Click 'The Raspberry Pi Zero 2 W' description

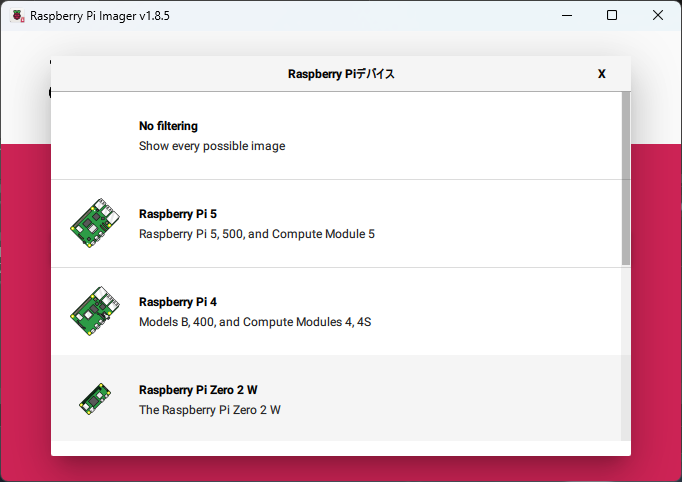[210, 410]
